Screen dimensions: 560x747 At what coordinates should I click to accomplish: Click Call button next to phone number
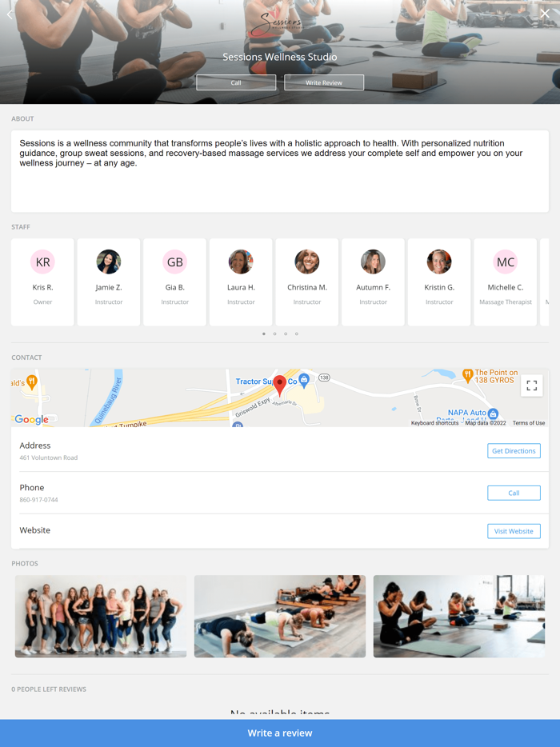pos(514,493)
